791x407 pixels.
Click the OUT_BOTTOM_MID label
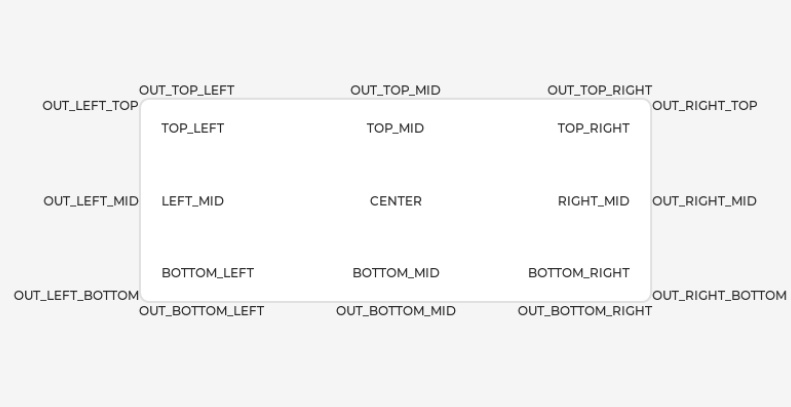(x=396, y=311)
